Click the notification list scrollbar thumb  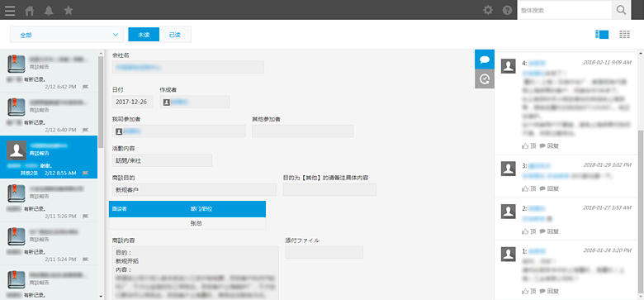[x=101, y=102]
